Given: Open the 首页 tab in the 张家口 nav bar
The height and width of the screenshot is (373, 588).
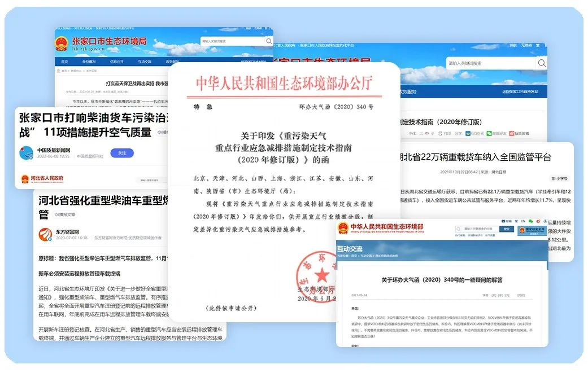Looking at the screenshot, I should [x=64, y=62].
